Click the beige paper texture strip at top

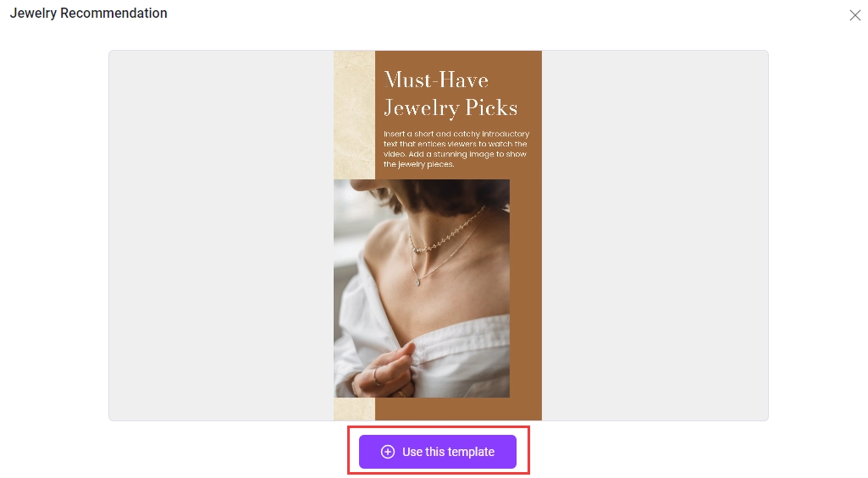tap(354, 115)
